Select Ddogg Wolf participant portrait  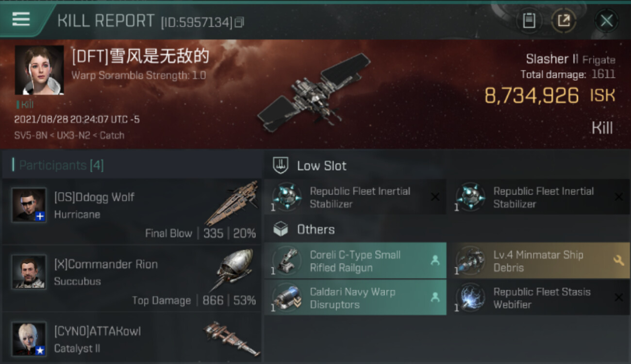[29, 205]
